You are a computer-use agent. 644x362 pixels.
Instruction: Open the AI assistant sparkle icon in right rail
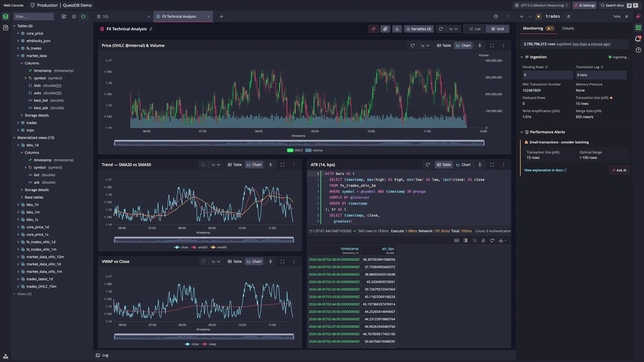click(638, 17)
